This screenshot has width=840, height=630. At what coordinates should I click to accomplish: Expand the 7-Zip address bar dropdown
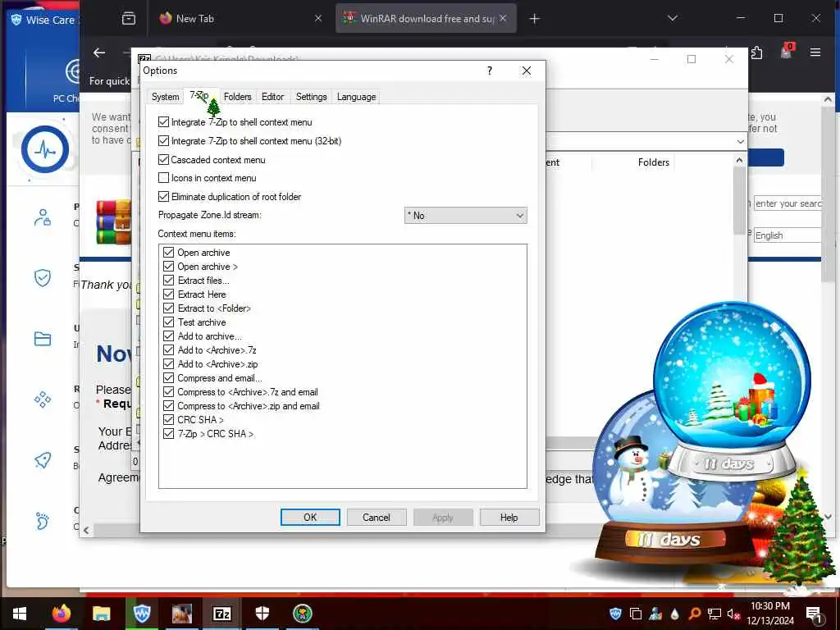click(741, 141)
